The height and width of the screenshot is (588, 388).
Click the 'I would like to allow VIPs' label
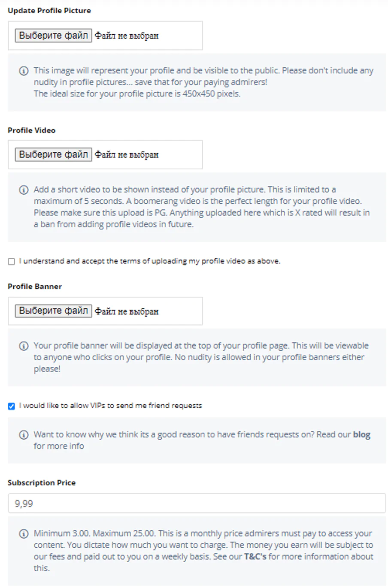point(110,406)
